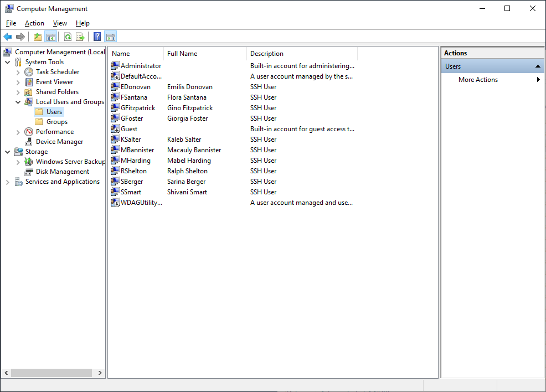Select the SBerger user name
The height and width of the screenshot is (392, 546).
coord(132,182)
